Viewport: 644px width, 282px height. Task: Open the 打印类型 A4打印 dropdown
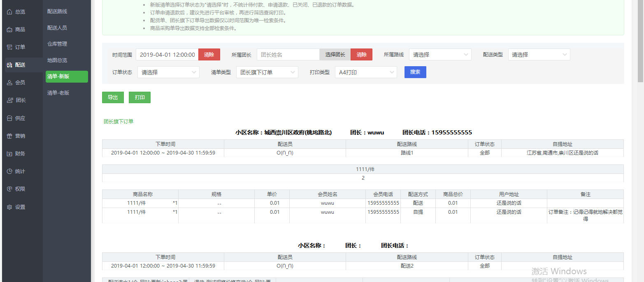(366, 72)
